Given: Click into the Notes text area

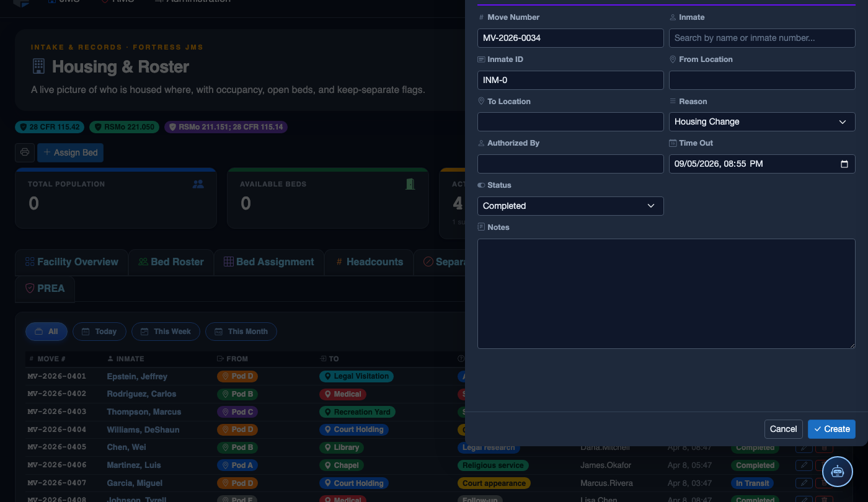Looking at the screenshot, I should pyautogui.click(x=666, y=294).
